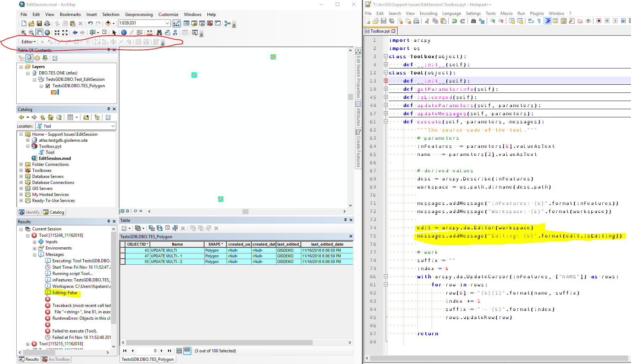
Task: Open the Editor dropdown menu
Action: 28,42
